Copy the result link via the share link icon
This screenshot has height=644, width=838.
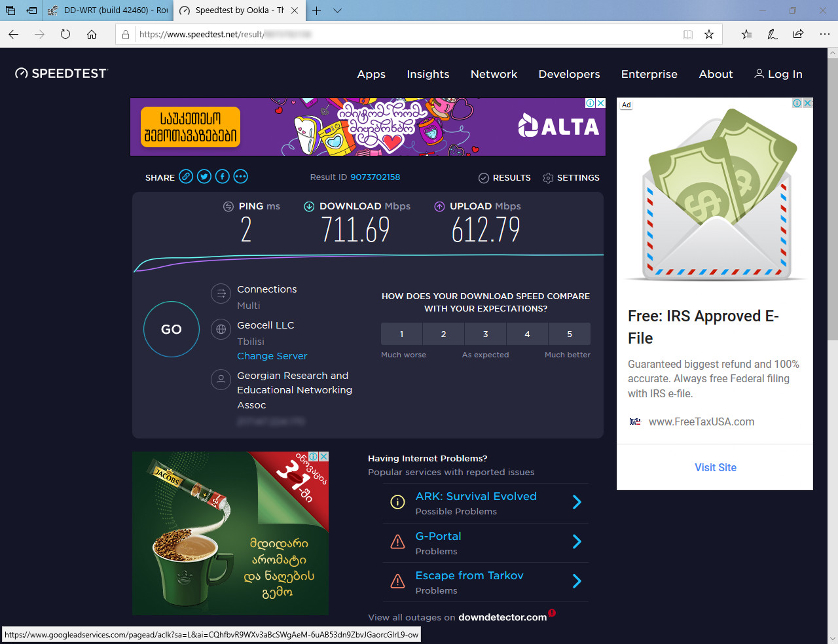pos(186,177)
